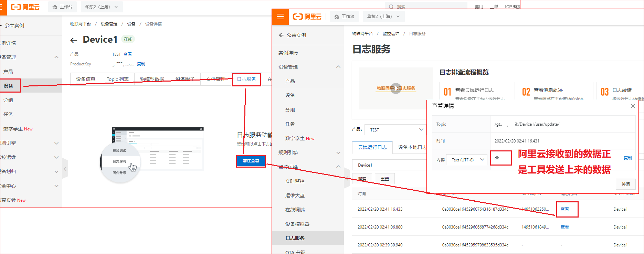Screen dimensions: 644x254
Task: Click the Aliyun logo in the log service window
Action: coord(307,17)
